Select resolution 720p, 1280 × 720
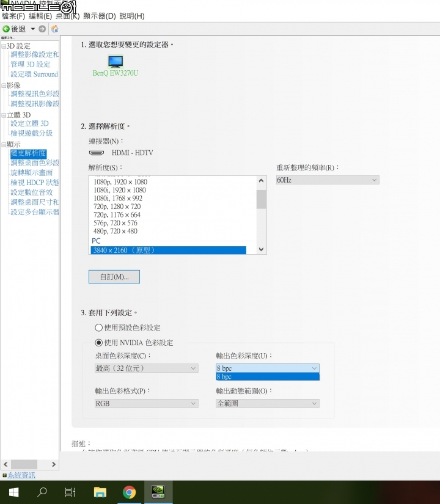 117,206
